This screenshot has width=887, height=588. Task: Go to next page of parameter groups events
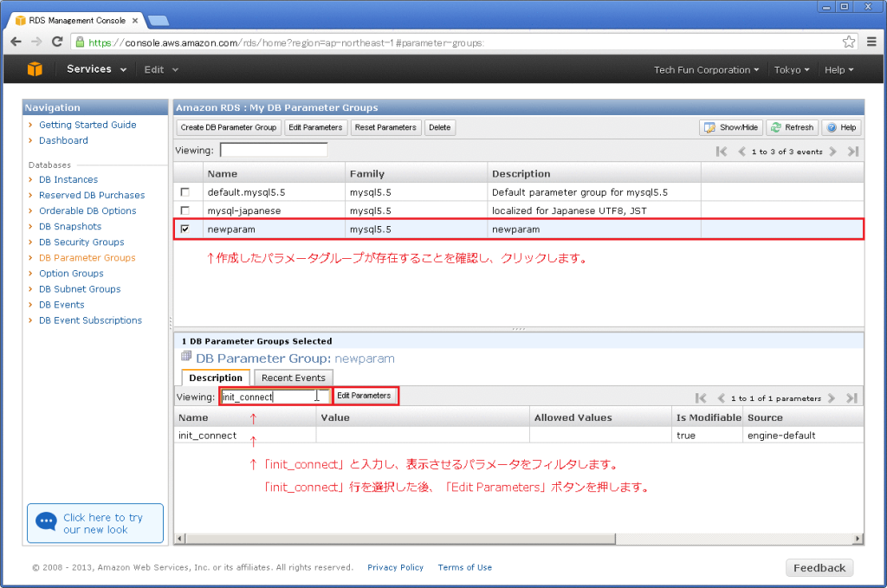pyautogui.click(x=832, y=152)
